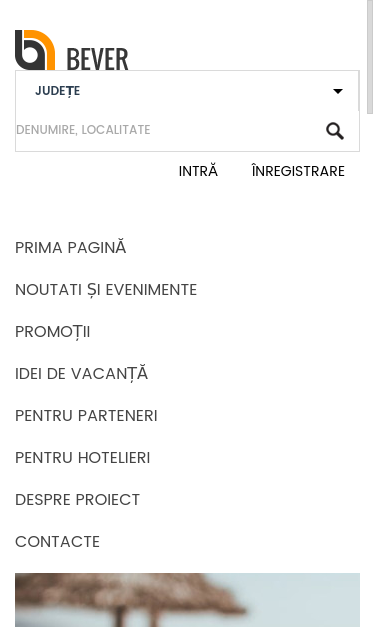
Task: Select Despre Proiect menu item
Action: pyautogui.click(x=78, y=499)
